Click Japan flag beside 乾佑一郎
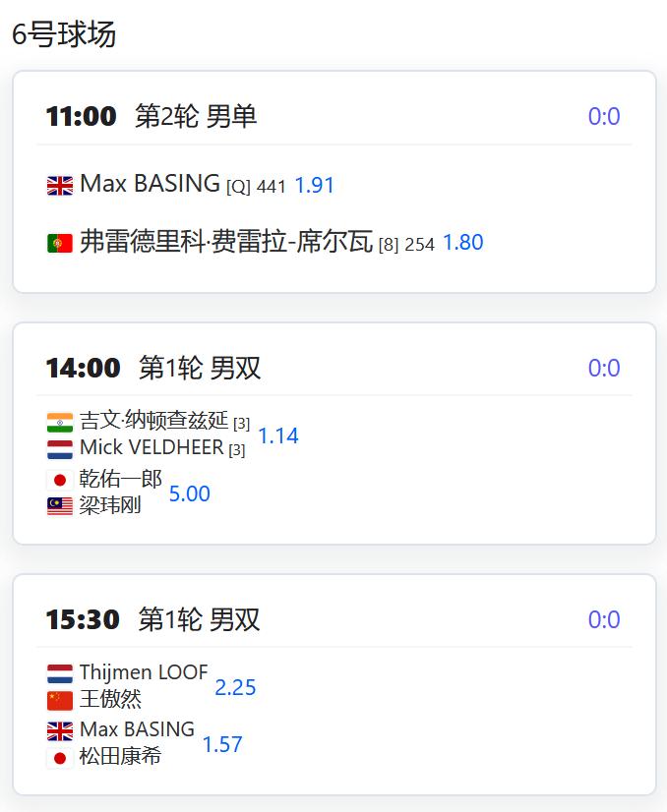This screenshot has height=812, width=667. click(60, 480)
